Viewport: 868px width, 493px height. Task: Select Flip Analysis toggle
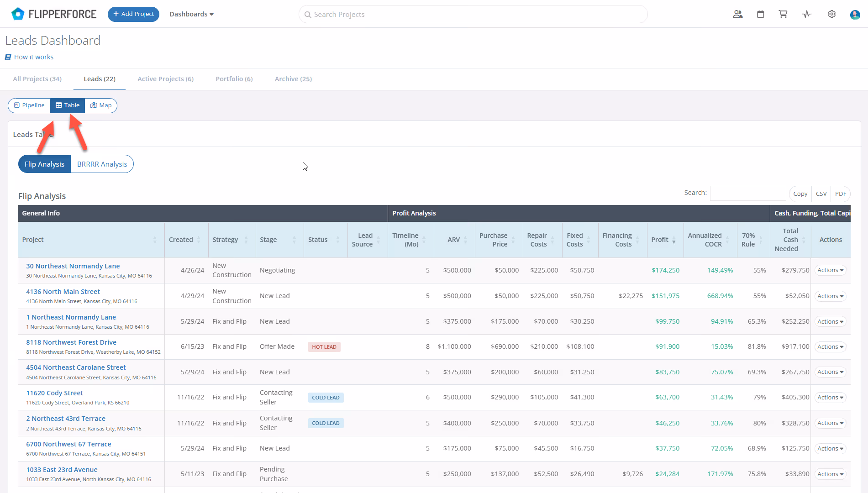44,164
